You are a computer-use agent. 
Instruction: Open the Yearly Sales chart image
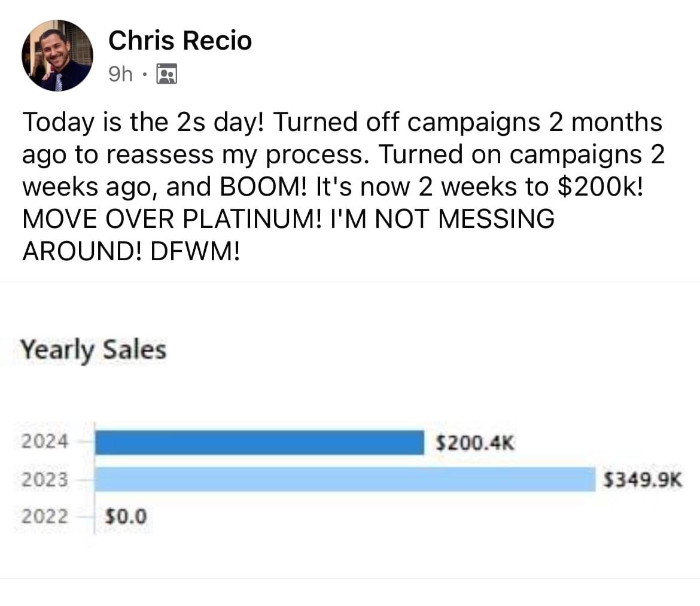[x=350, y=431]
